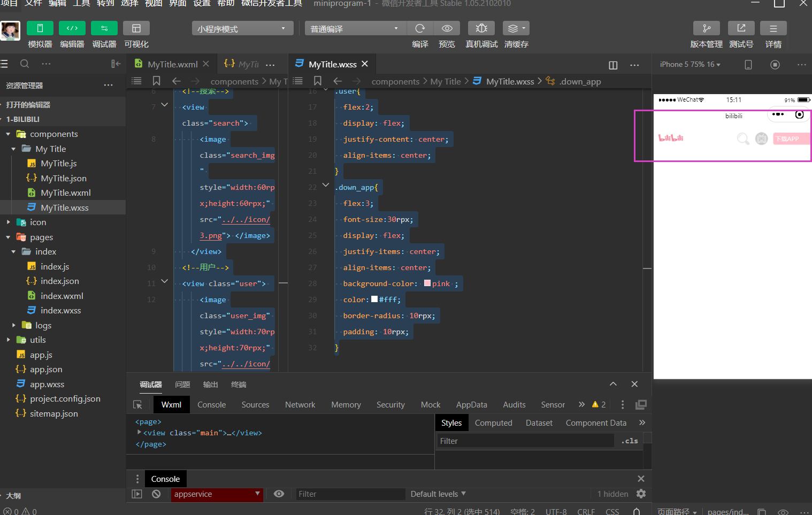Toggle the console live expression eye icon
Screen dimensions: 812x515
(x=279, y=494)
